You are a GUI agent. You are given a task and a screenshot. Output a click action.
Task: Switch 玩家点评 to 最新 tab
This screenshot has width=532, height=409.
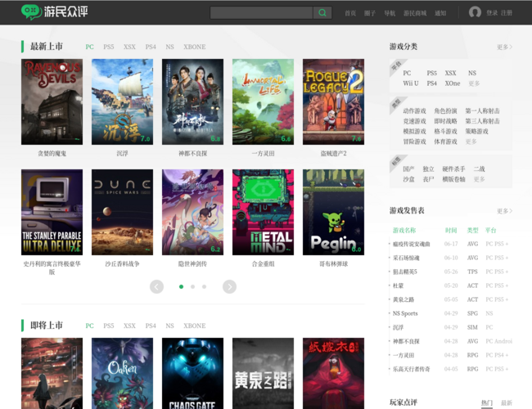click(506, 403)
